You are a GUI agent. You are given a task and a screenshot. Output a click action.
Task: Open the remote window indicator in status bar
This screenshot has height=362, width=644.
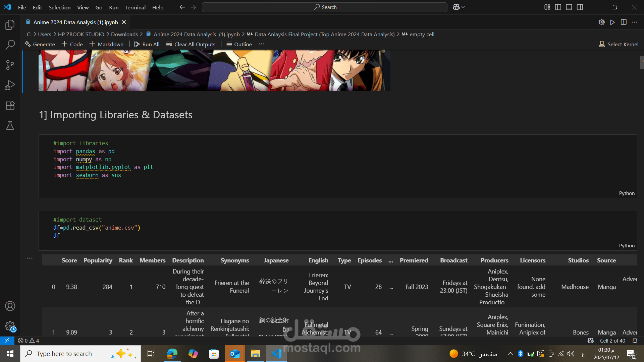coord(7,341)
